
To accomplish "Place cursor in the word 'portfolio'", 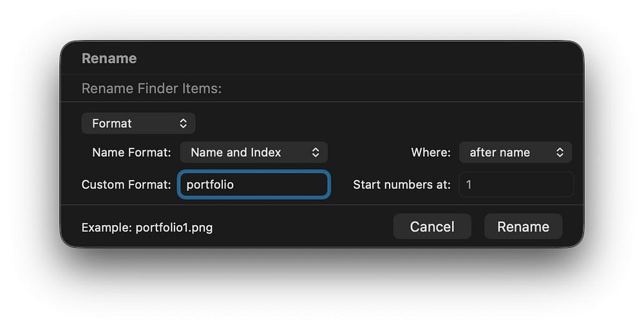I will point(210,184).
